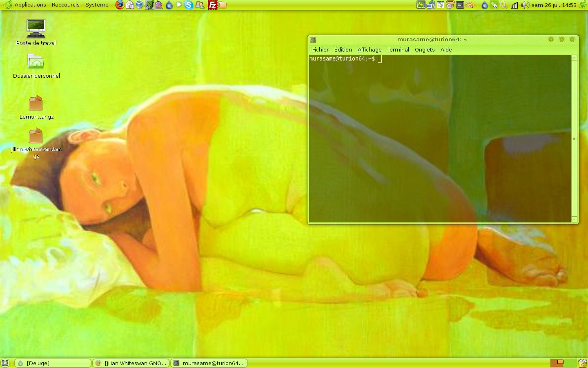Click the terminal window menu icon in titlebar

click(x=313, y=40)
